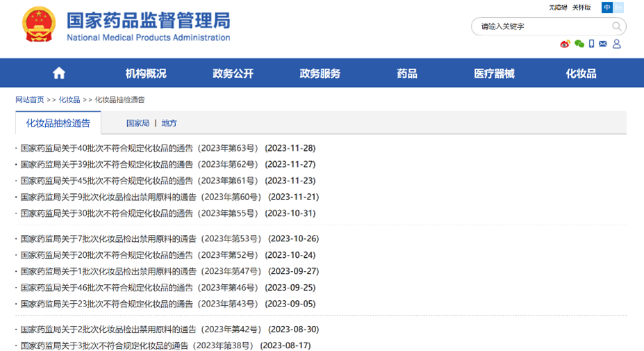Switch language to English (En)
The height and width of the screenshot is (351, 644).
pyautogui.click(x=618, y=8)
